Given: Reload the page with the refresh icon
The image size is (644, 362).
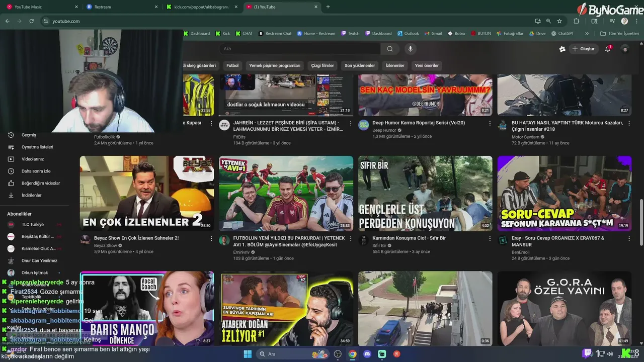Looking at the screenshot, I should tap(31, 21).
